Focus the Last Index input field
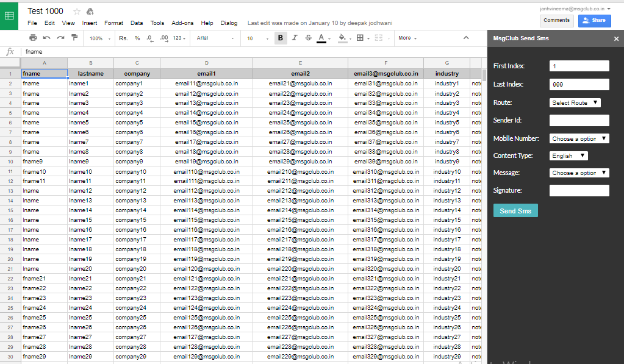 pyautogui.click(x=579, y=84)
